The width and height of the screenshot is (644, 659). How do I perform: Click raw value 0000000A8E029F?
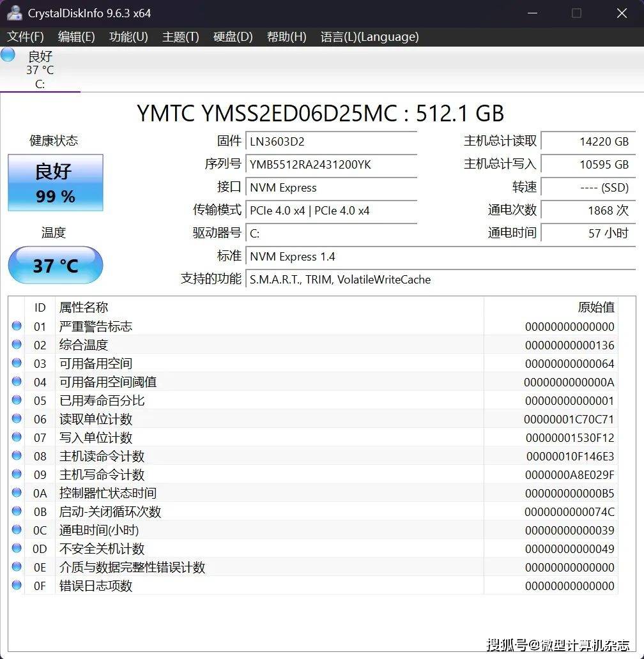coord(570,474)
